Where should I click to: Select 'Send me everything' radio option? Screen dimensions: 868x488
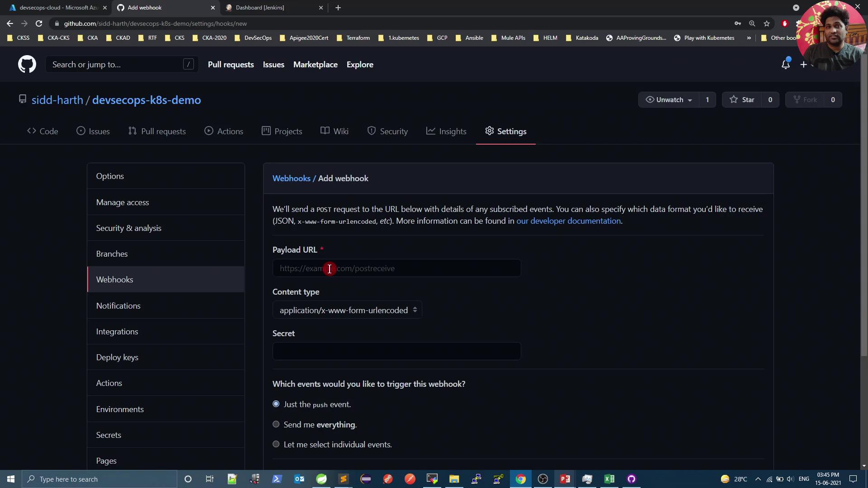(x=276, y=424)
